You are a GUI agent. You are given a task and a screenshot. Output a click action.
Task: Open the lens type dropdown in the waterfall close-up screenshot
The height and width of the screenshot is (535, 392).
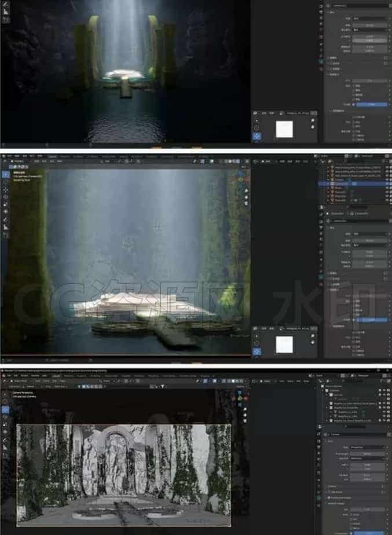(x=370, y=234)
